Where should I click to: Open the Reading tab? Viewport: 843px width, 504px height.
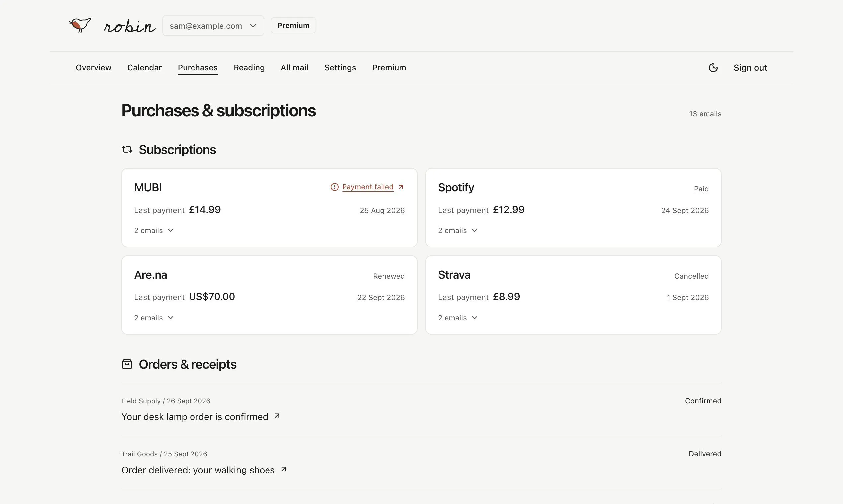point(249,68)
